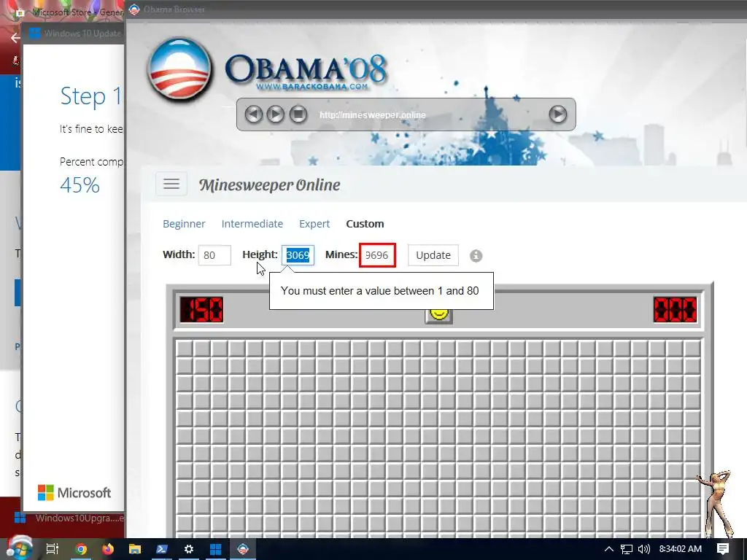Viewport: 747px width, 560px height.
Task: Click into the Height field showing 3069
Action: coord(298,255)
